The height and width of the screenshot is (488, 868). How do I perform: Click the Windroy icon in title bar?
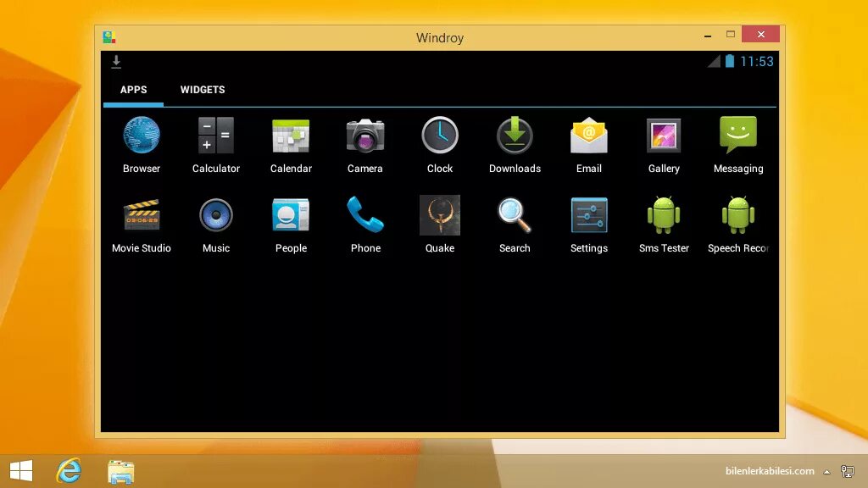[109, 37]
